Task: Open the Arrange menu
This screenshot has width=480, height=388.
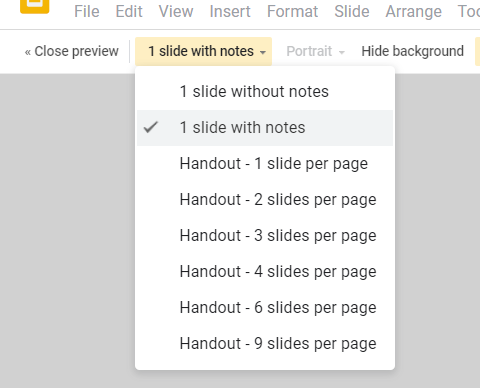Action: (x=414, y=12)
